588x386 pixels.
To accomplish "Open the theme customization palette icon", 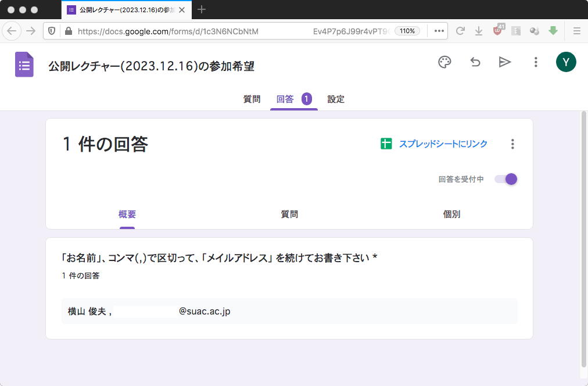I will (x=444, y=62).
